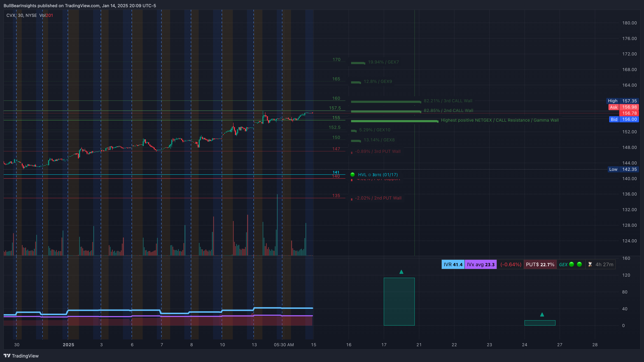Click the High 157.35 price label
This screenshot has height=362, width=644.
[x=622, y=101]
